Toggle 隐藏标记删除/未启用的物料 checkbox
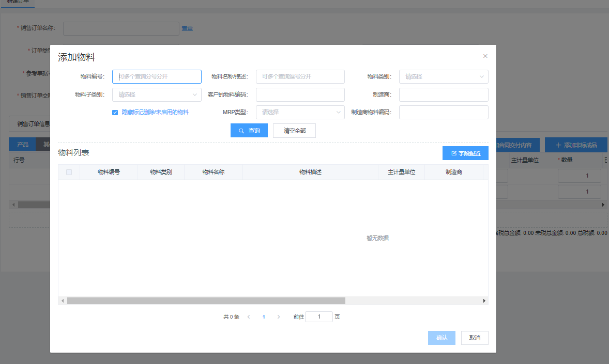609x364 pixels. (115, 112)
